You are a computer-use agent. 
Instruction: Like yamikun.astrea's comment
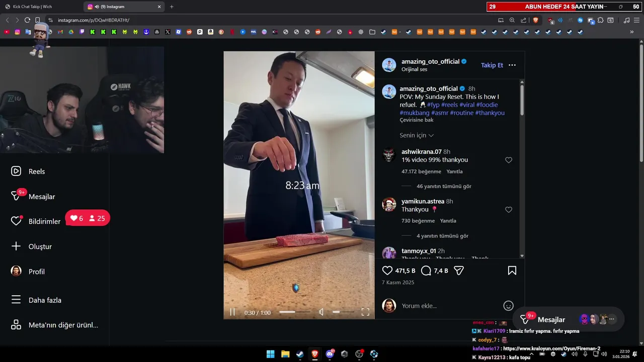[x=509, y=210]
